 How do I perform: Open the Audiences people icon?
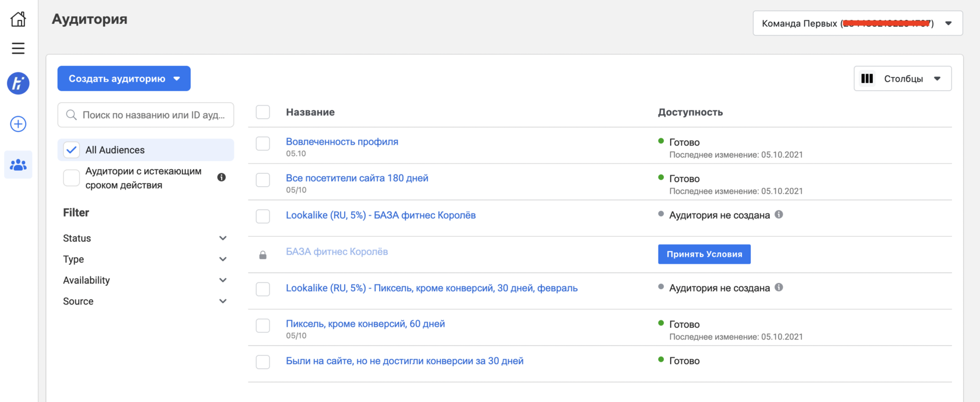[x=18, y=165]
